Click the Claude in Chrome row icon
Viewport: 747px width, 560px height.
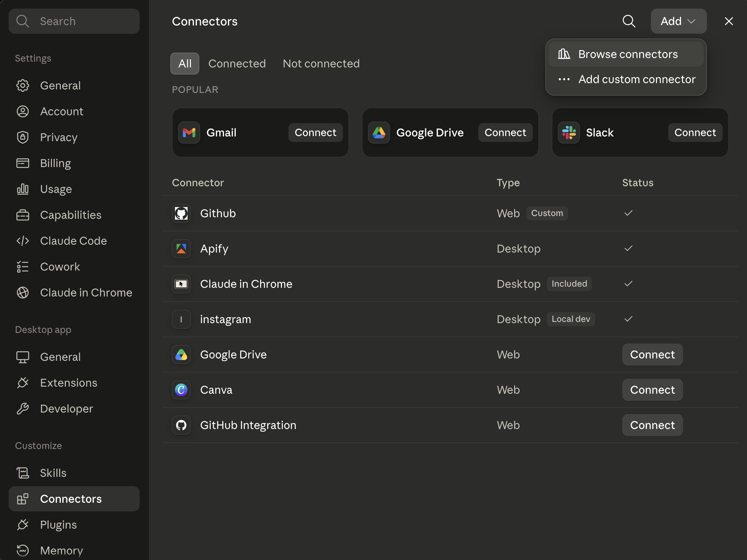pos(181,284)
